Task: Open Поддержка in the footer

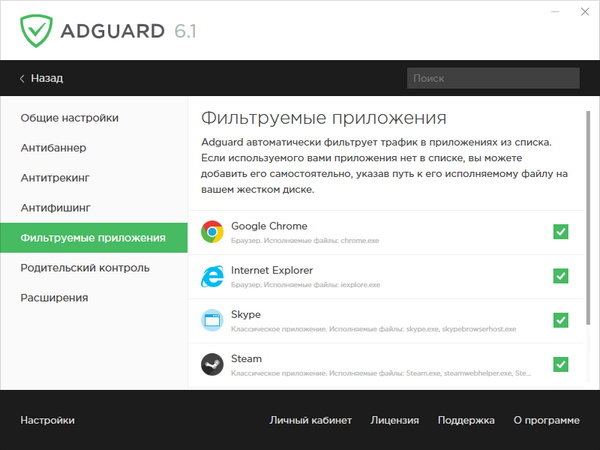Action: point(466,420)
